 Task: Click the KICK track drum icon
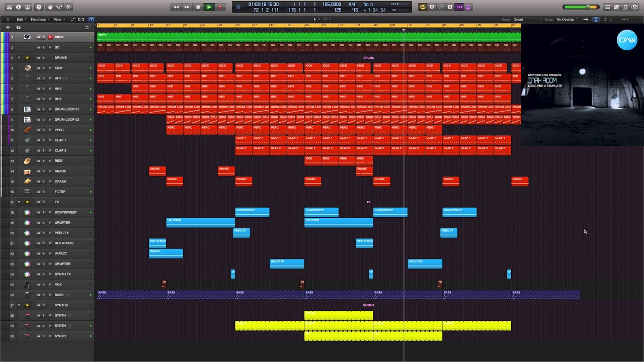point(27,68)
